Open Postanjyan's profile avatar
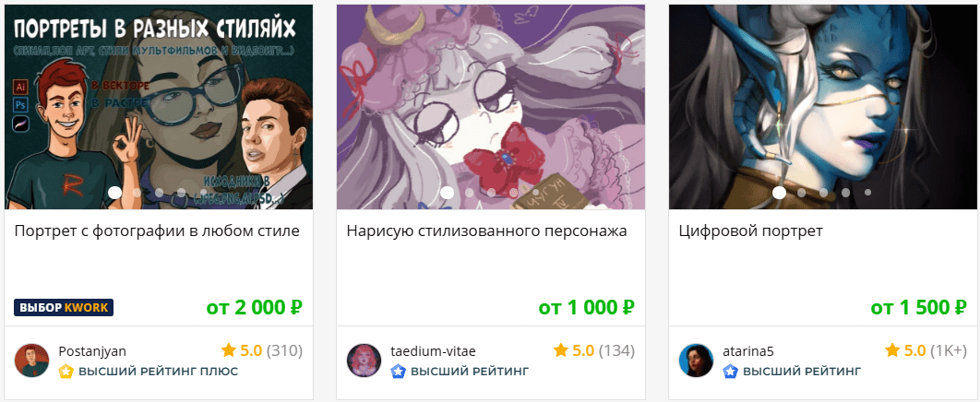 (31, 361)
